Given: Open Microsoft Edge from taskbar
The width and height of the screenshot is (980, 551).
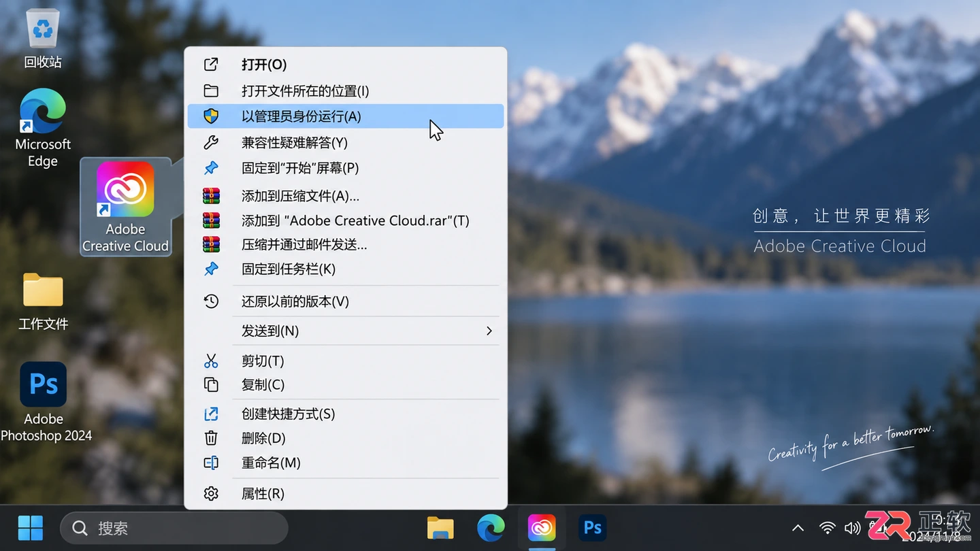Looking at the screenshot, I should coord(491,528).
